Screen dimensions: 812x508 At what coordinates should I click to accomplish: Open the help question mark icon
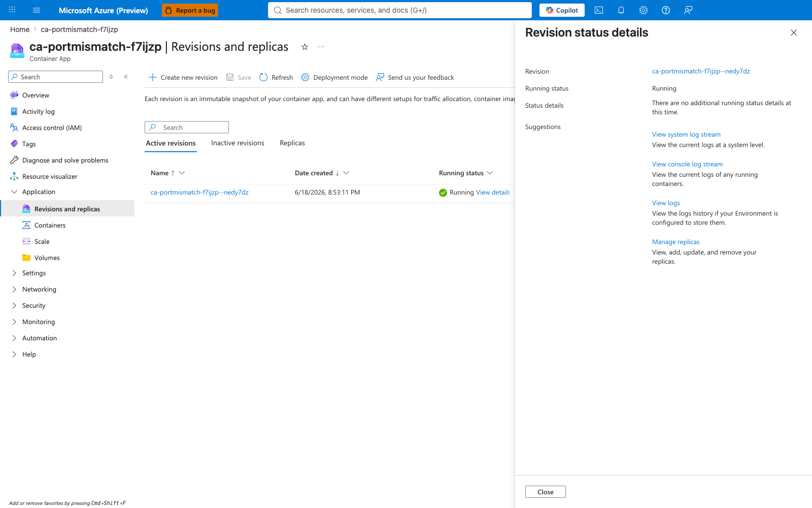coord(666,10)
